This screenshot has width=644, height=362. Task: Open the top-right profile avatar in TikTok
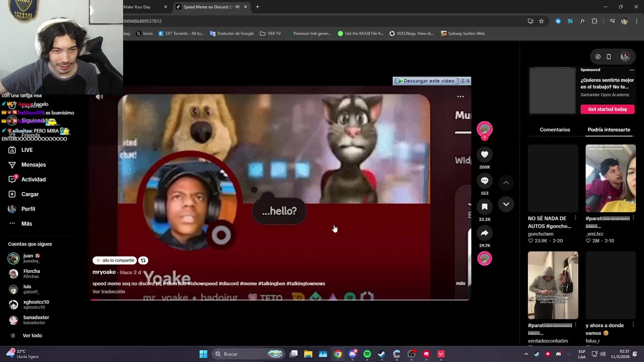coord(625,57)
